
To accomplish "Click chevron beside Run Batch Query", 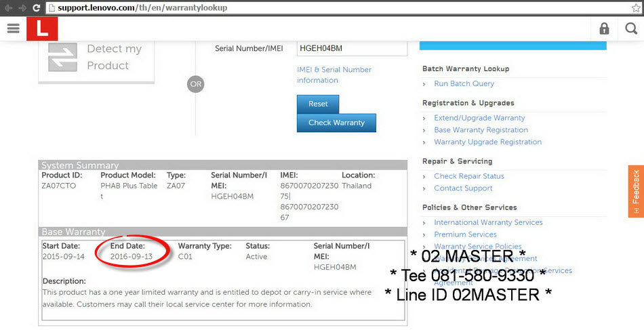I will [424, 84].
